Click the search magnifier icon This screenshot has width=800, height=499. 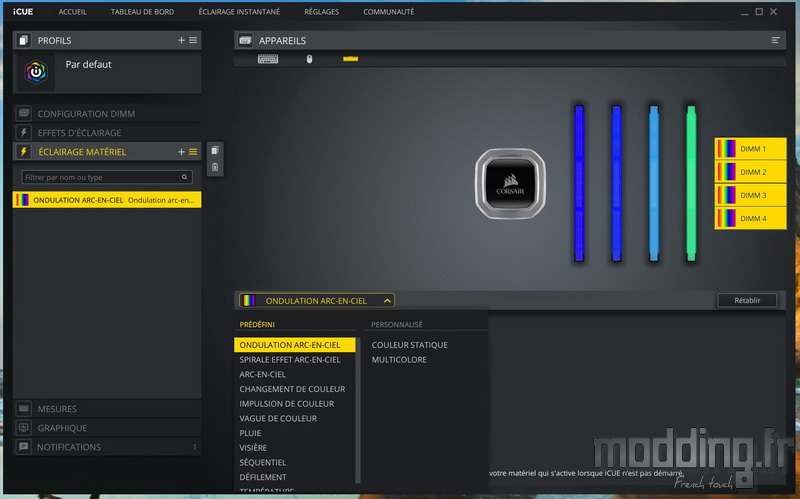point(185,177)
